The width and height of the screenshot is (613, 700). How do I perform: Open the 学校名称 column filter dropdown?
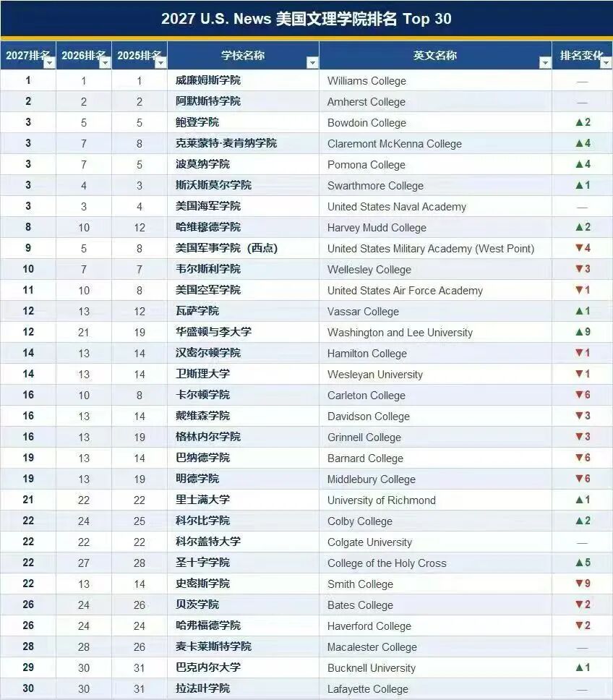tap(313, 64)
